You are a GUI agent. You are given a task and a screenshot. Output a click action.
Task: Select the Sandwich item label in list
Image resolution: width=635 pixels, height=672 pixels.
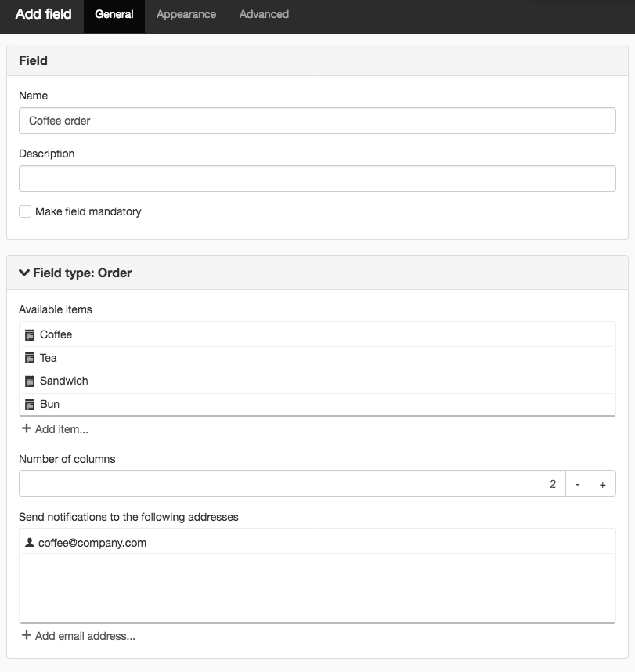coord(64,381)
